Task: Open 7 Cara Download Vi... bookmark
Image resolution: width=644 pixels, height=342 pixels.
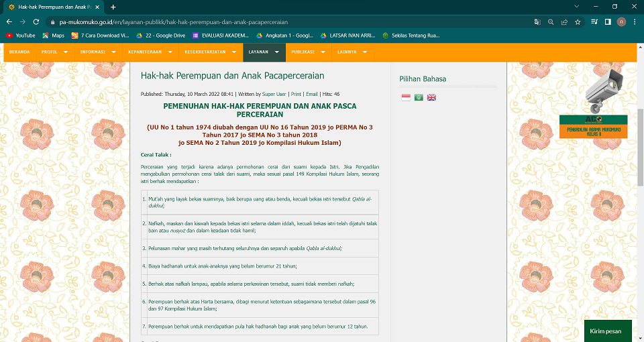Action: point(100,36)
